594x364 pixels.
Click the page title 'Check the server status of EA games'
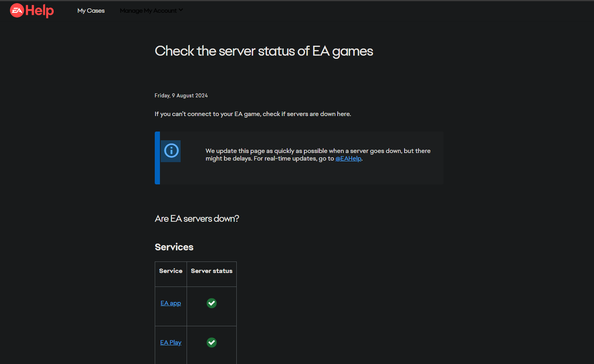click(264, 51)
